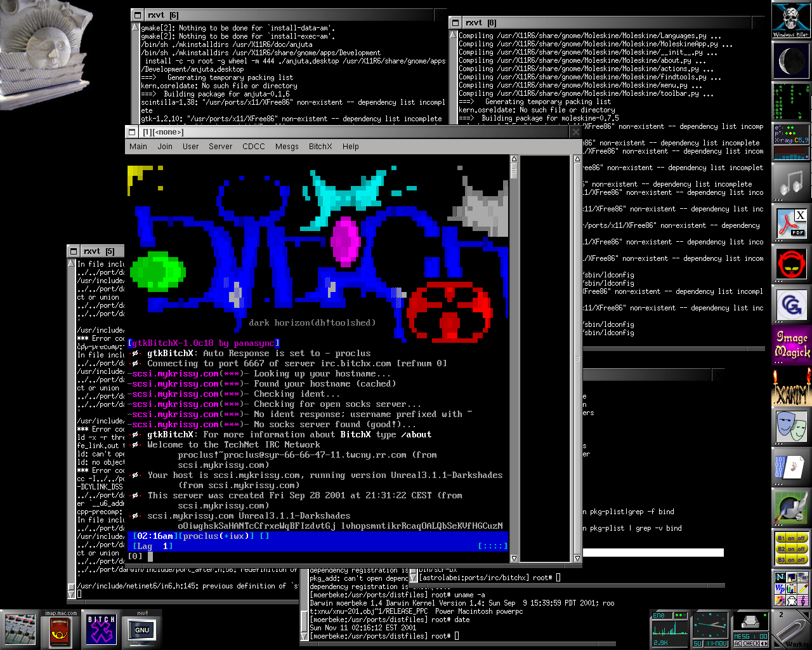Click the "dark horizon(dh!toolshed)" credit text

point(312,323)
